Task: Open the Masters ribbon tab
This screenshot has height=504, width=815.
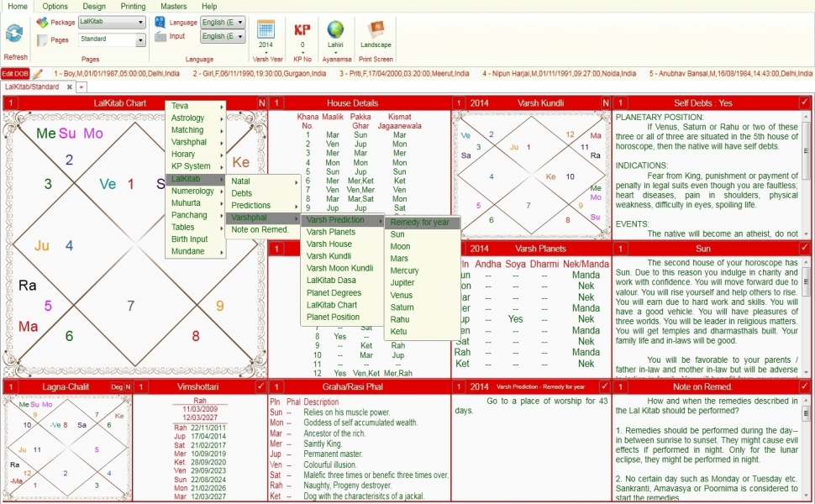Action: (x=174, y=6)
